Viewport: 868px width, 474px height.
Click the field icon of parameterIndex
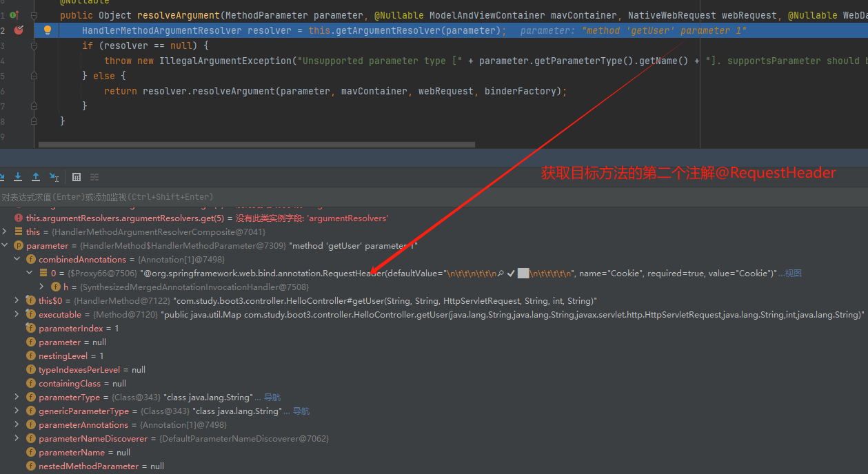click(31, 328)
